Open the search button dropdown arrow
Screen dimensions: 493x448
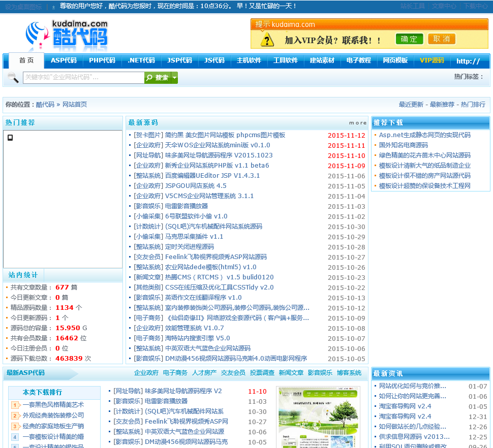[174, 78]
